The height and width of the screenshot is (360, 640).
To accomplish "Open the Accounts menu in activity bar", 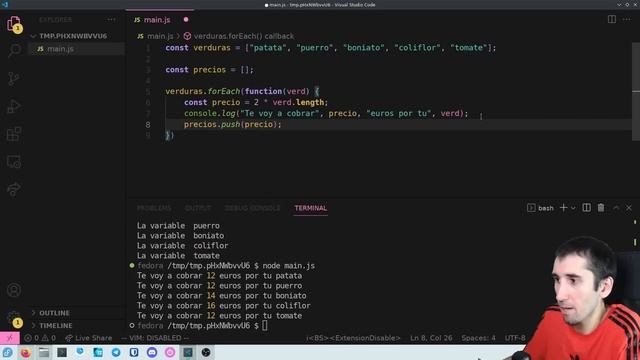I will tap(14, 290).
